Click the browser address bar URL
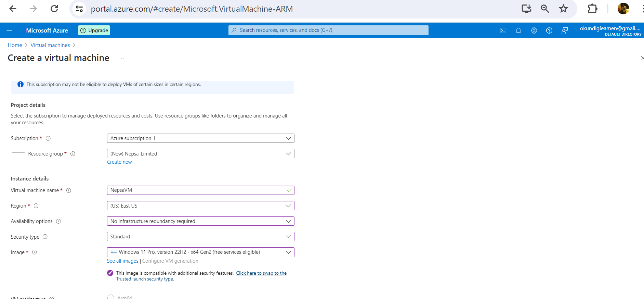644x299 pixels. coord(192,9)
